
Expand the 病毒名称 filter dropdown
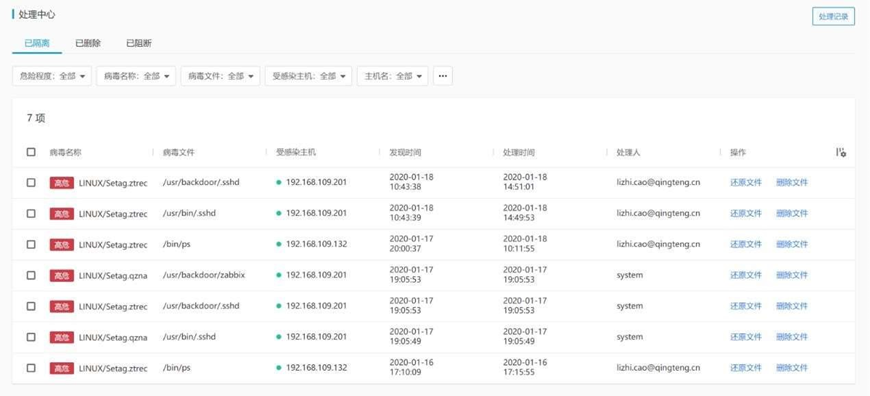(x=136, y=76)
